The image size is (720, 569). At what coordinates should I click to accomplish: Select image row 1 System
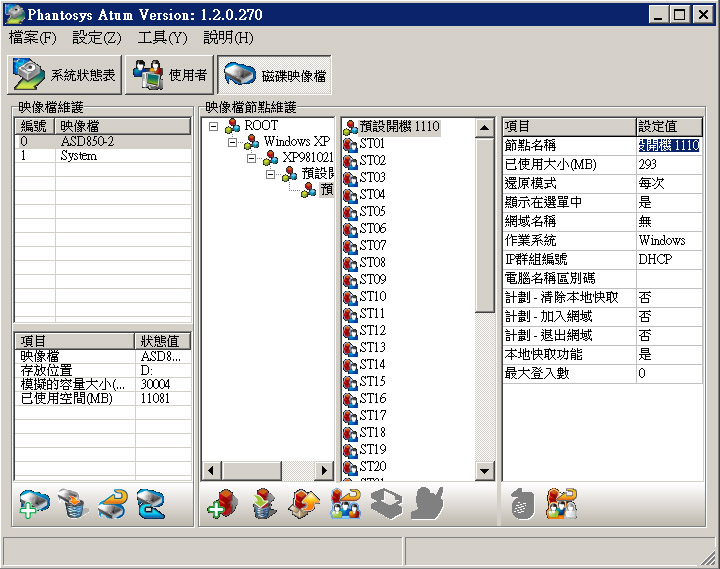click(x=103, y=156)
